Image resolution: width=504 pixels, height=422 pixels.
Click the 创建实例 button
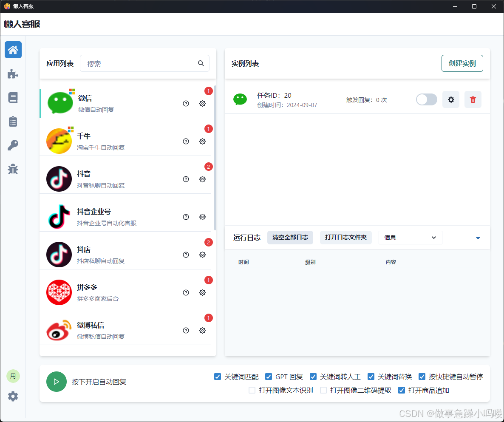click(x=462, y=63)
